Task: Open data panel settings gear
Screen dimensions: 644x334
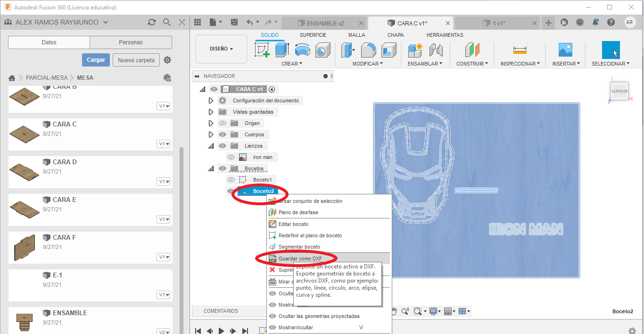Action: 167,60
